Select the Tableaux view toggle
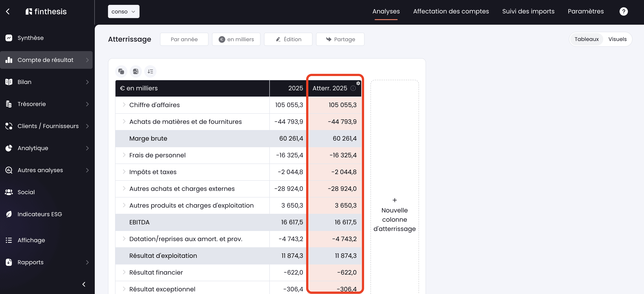644x294 pixels. (x=586, y=39)
